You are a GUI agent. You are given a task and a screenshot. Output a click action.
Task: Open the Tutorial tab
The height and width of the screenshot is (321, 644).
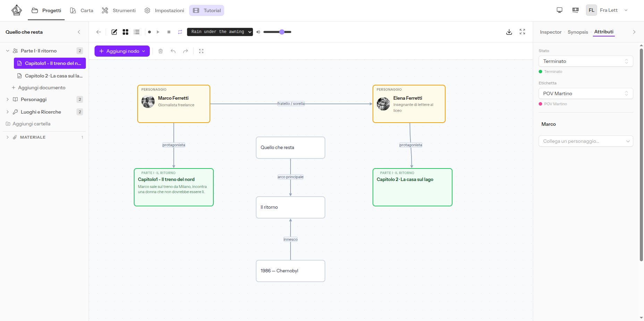coord(207,10)
